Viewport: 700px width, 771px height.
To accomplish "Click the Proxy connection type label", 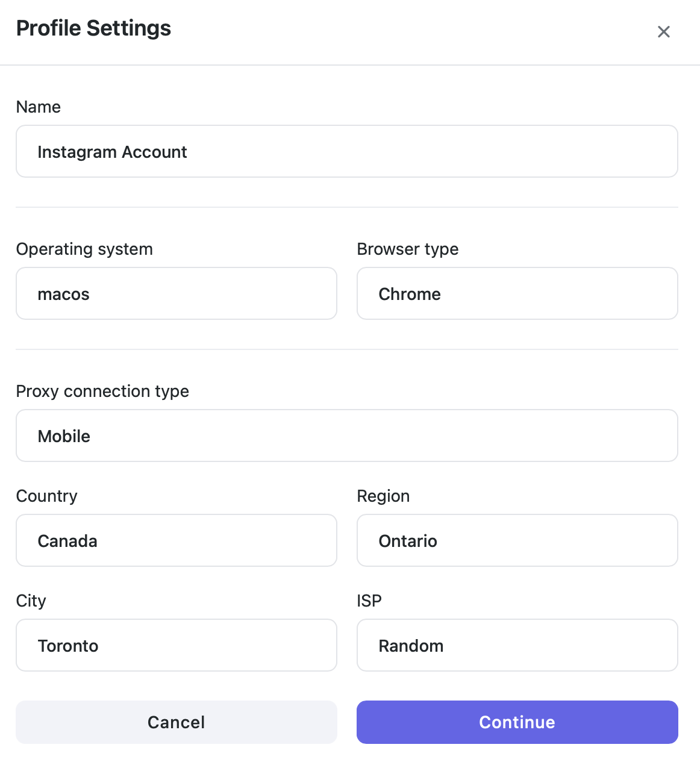I will tap(102, 392).
